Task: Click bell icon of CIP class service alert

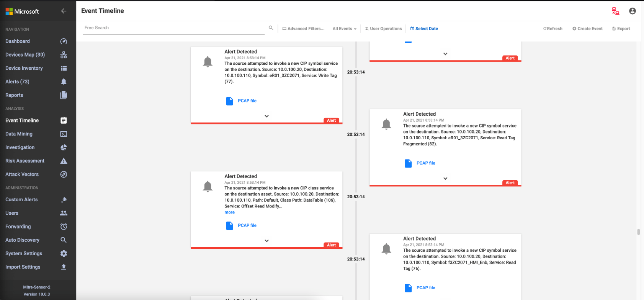Action: click(208, 186)
